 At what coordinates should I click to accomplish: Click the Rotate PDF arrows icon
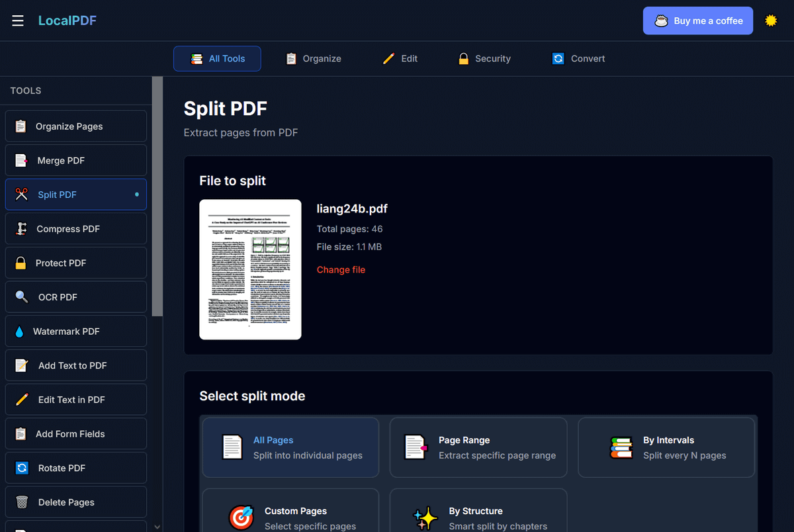pyautogui.click(x=22, y=468)
